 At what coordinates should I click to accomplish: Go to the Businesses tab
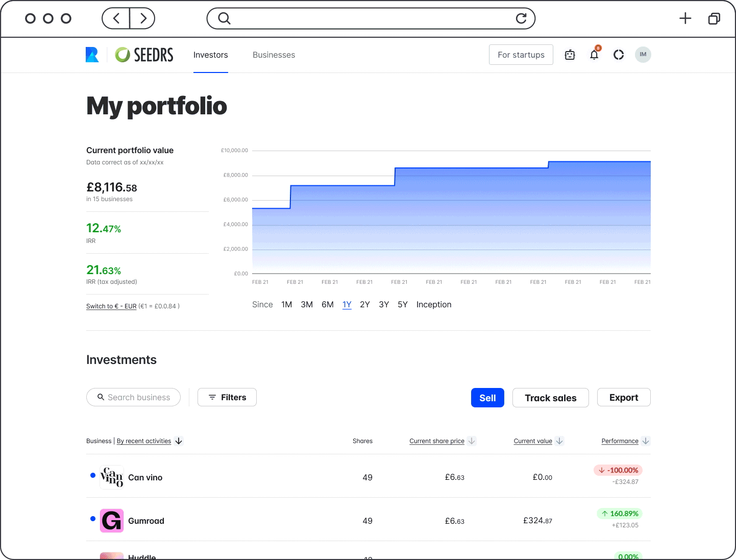click(x=274, y=55)
